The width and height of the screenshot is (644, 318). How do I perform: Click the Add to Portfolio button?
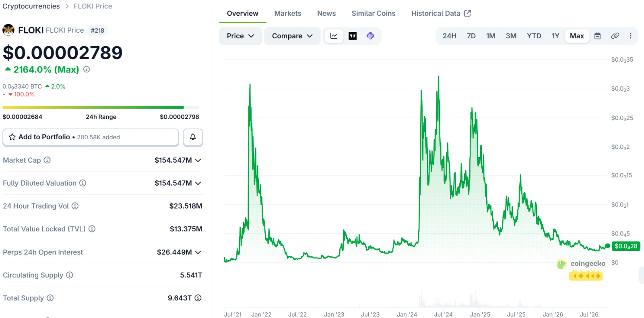(91, 137)
